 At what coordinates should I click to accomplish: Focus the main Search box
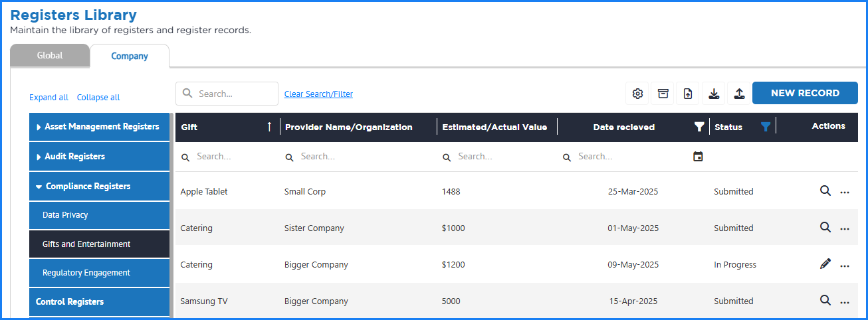click(x=227, y=94)
